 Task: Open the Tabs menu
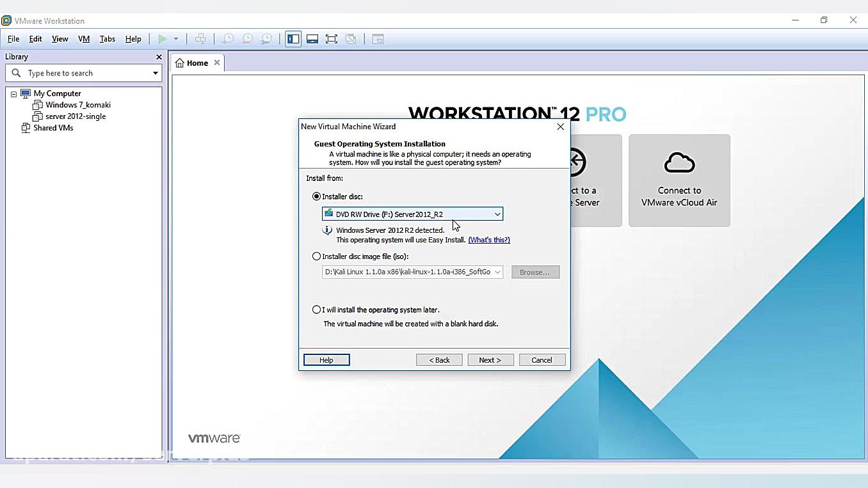(108, 39)
